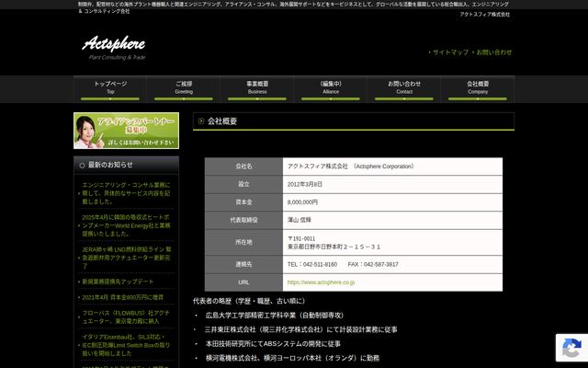Viewport: 588px width, 368px height.
Task: Click the 最新のお知らせ sidebar heading
Action: click(x=110, y=165)
